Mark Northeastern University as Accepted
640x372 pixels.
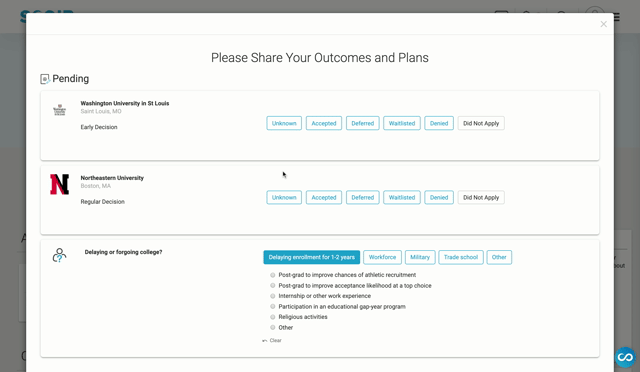tap(324, 198)
